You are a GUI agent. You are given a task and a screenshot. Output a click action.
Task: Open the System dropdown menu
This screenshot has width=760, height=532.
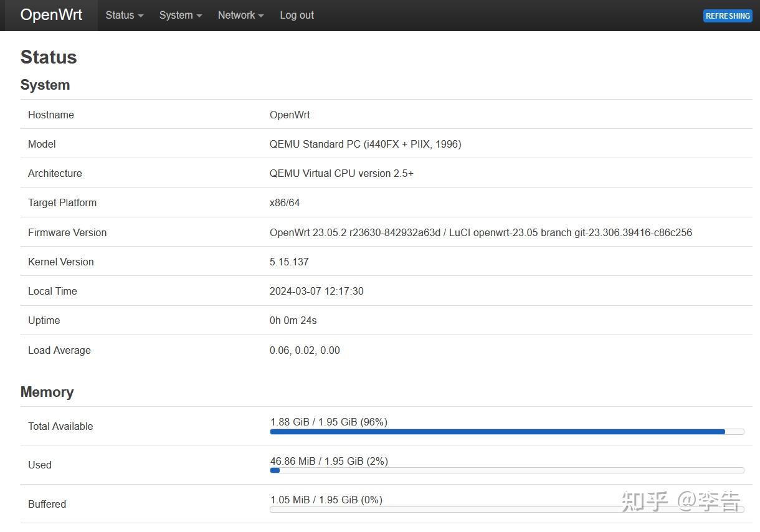pyautogui.click(x=181, y=15)
